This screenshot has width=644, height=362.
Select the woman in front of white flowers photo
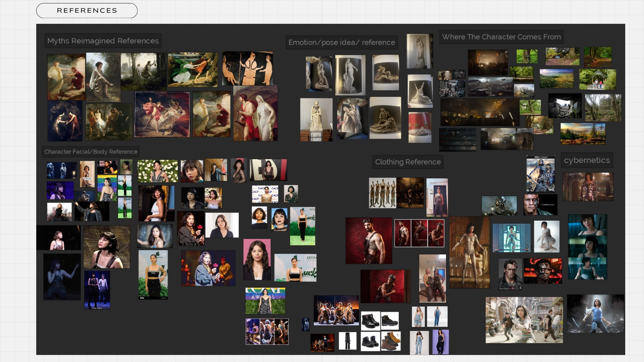coord(158,171)
